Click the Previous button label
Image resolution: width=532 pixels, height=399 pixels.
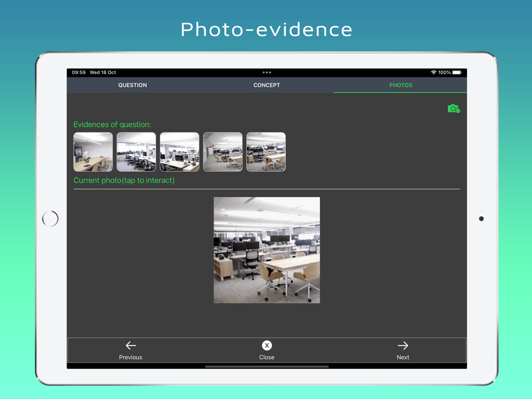tap(131, 358)
